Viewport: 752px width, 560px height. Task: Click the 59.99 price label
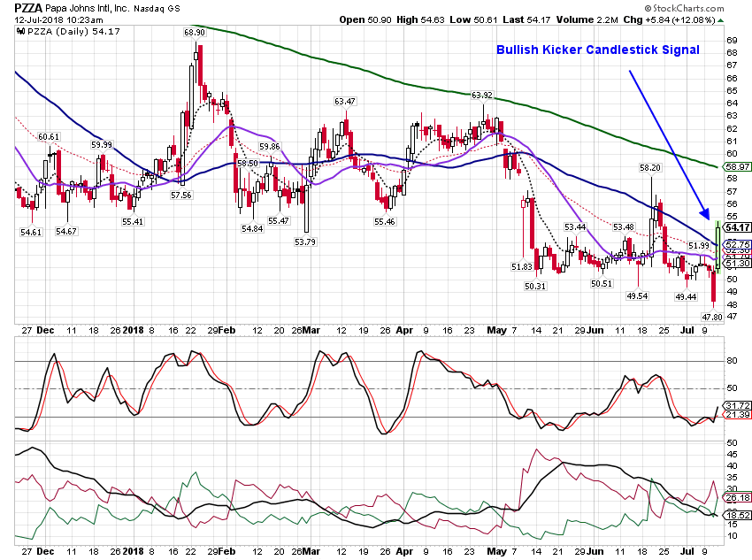101,145
